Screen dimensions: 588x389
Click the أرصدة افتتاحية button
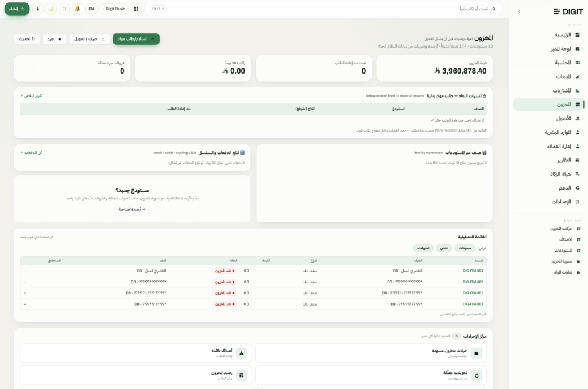[x=132, y=209]
